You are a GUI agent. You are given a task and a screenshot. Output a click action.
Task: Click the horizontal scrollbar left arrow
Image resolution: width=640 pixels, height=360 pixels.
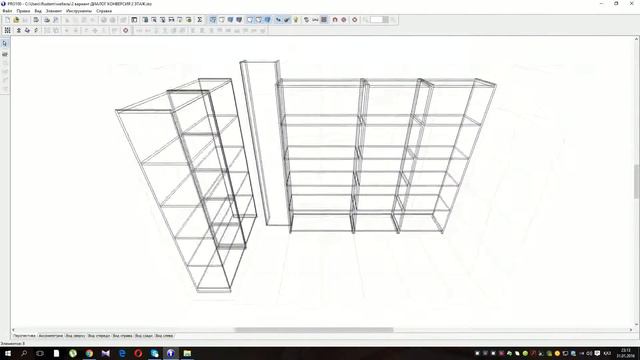[13, 330]
